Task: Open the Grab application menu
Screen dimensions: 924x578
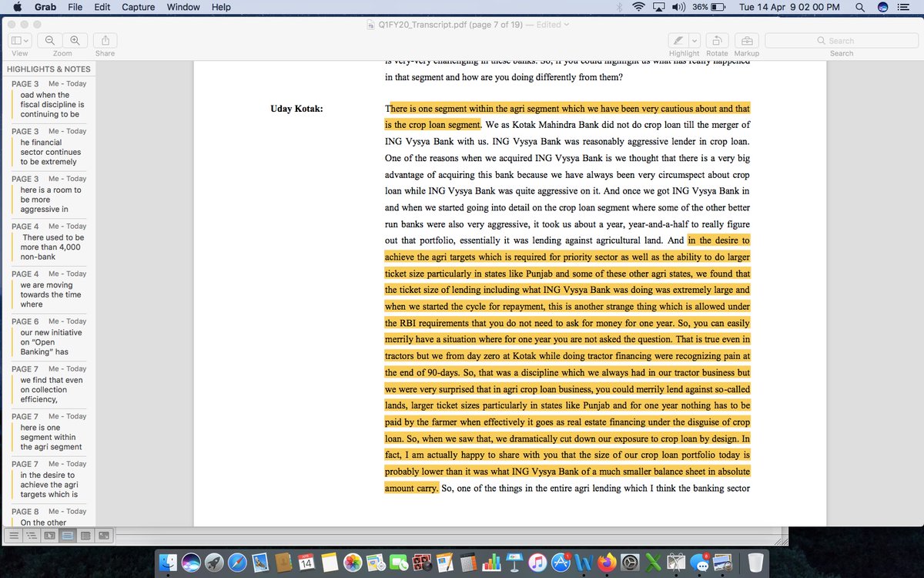Action: click(45, 7)
